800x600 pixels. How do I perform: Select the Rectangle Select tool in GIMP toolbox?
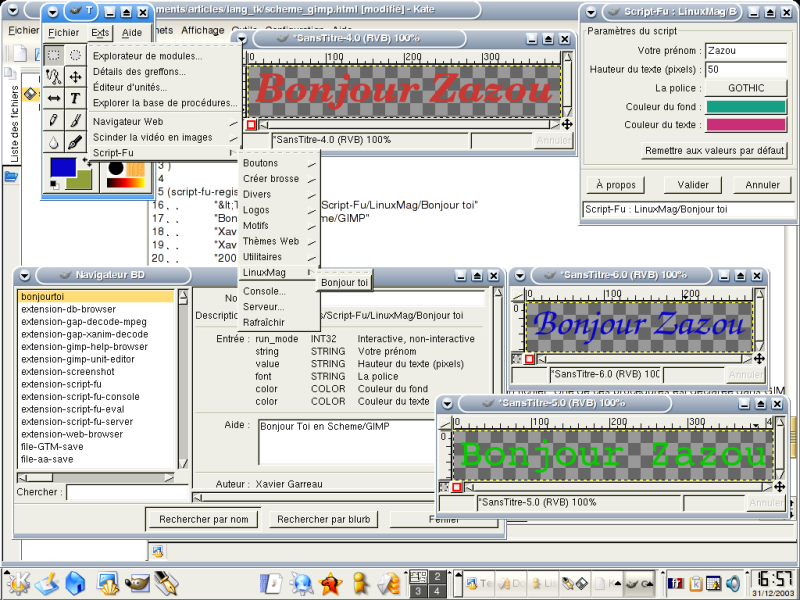pos(55,55)
